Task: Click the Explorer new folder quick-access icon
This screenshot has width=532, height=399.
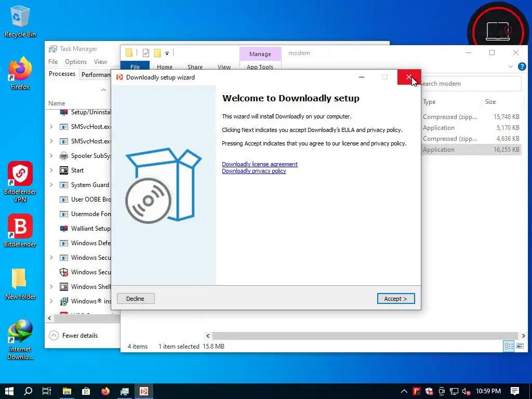Action: tap(157, 53)
